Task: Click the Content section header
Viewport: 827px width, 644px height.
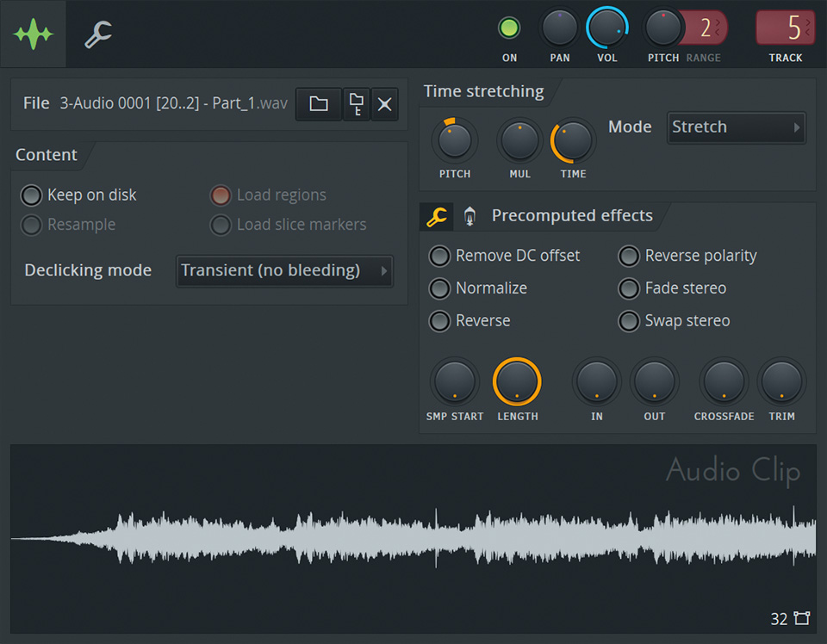Action: pos(47,155)
